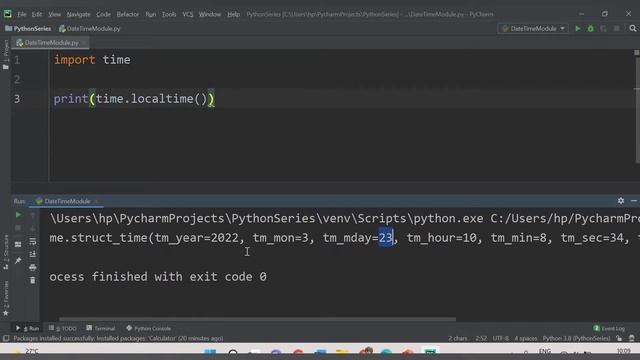
Task: Open the VCS menu
Action: tap(188, 14)
